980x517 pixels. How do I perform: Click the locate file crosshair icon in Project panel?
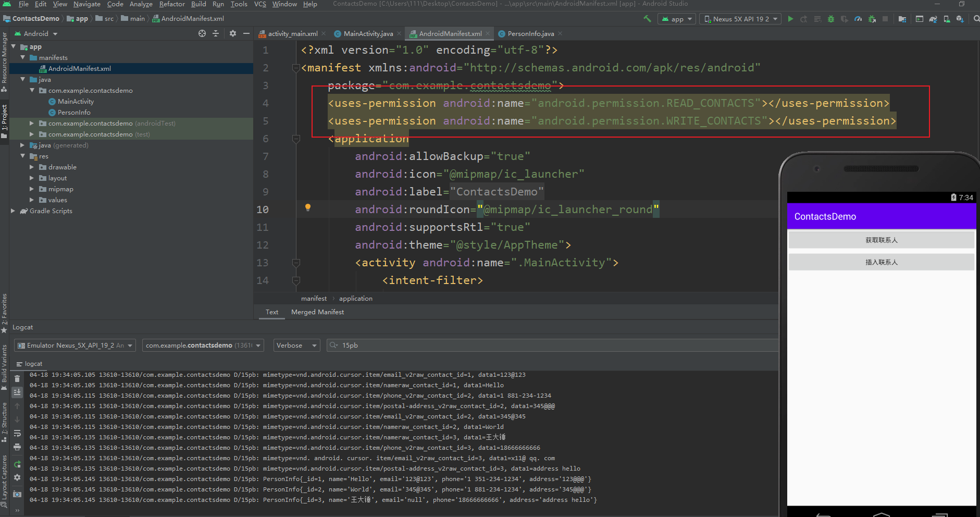coord(202,33)
